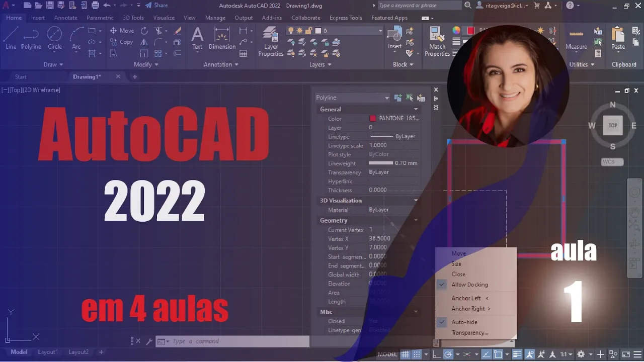The height and width of the screenshot is (362, 644).
Task: Expand the Modify panel dropdown
Action: coord(146,64)
